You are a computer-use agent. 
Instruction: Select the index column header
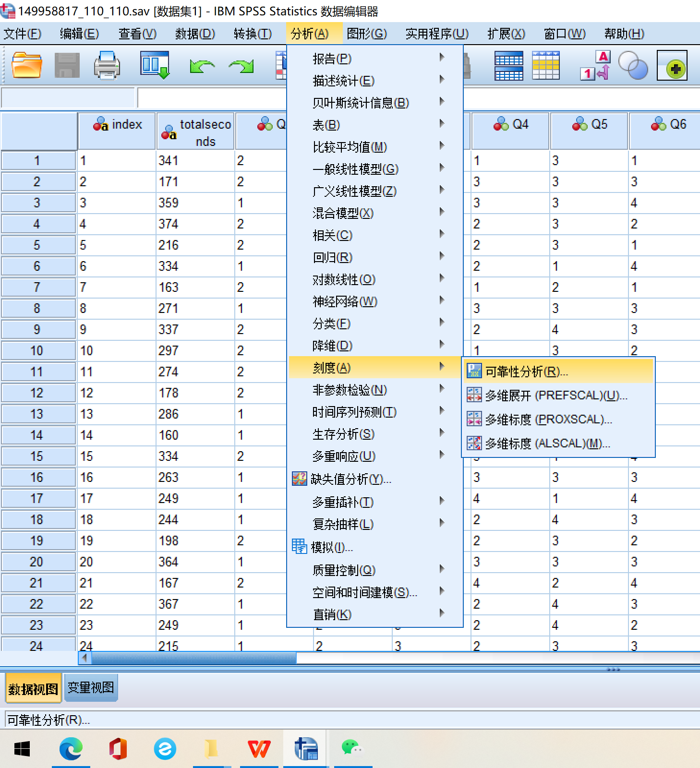click(117, 132)
